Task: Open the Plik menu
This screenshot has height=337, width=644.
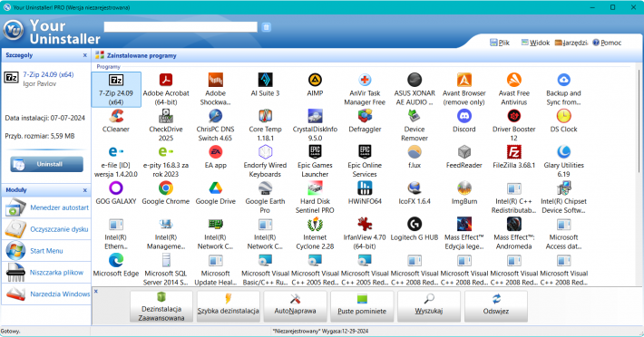Action: (x=500, y=43)
